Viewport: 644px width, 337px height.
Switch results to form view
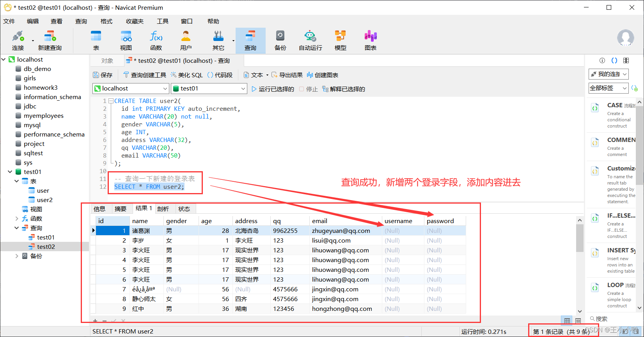tap(578, 321)
